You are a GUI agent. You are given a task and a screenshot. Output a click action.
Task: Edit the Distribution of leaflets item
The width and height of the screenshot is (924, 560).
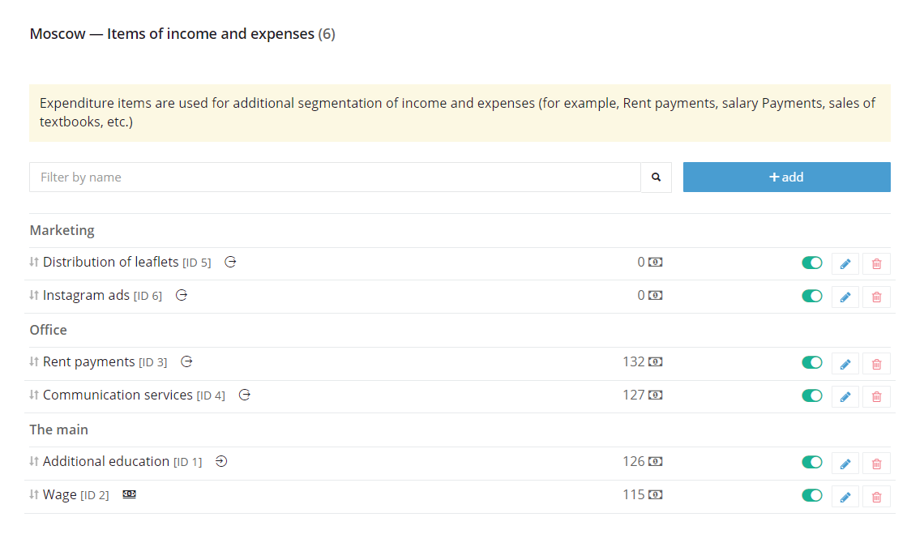pos(845,263)
